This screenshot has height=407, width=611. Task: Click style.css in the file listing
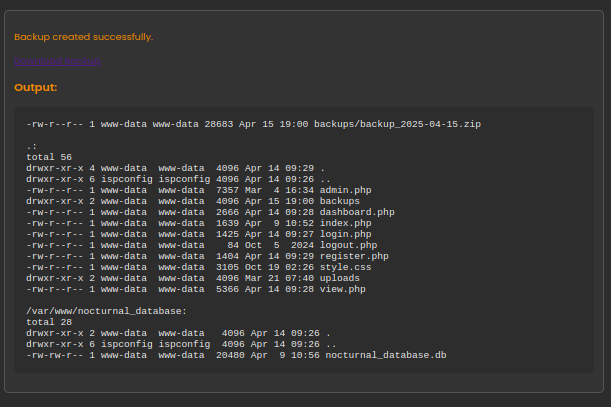point(345,267)
